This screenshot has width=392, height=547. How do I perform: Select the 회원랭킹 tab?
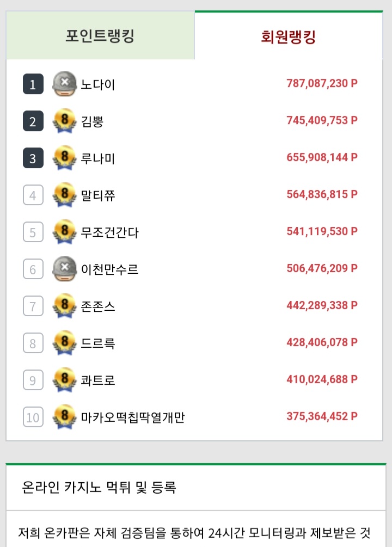pyautogui.click(x=289, y=36)
